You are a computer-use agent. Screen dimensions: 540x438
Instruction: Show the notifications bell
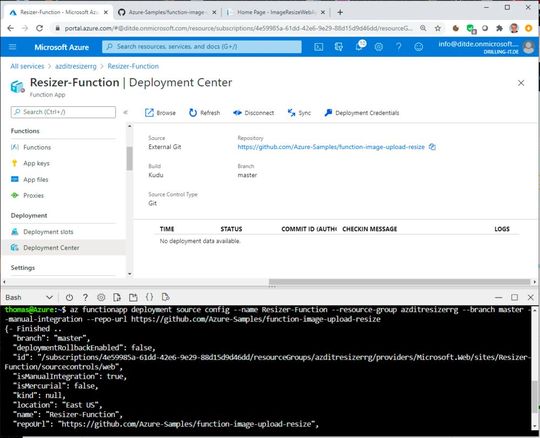pos(359,46)
